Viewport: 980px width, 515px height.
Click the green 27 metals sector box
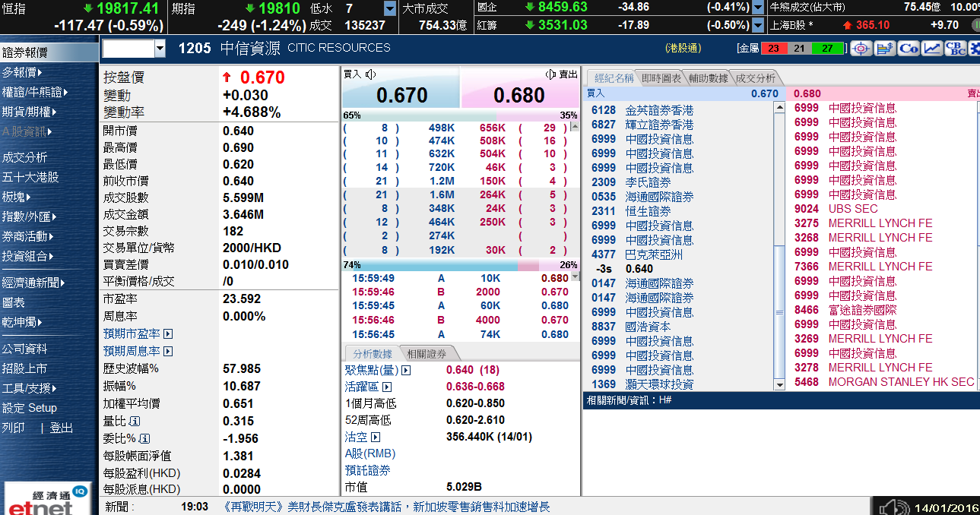click(827, 49)
